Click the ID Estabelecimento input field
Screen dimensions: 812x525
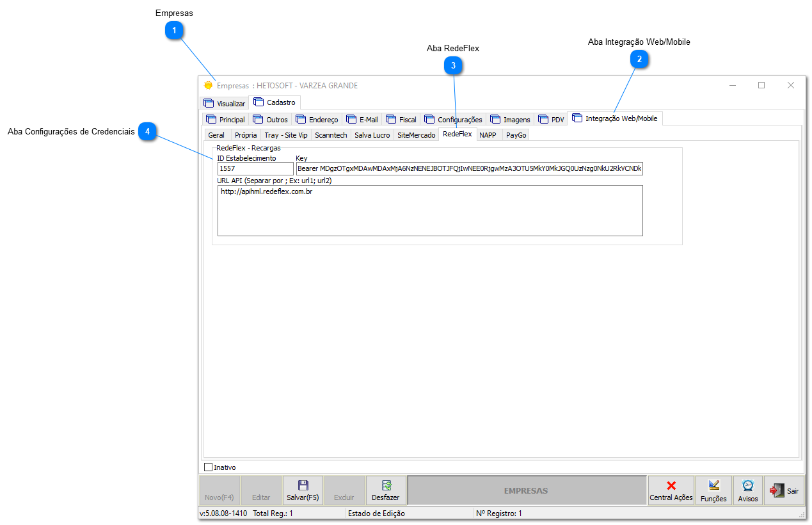pyautogui.click(x=255, y=169)
